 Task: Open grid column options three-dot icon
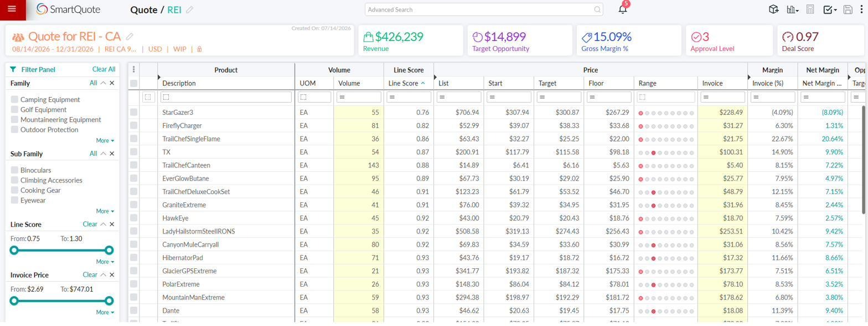click(133, 70)
